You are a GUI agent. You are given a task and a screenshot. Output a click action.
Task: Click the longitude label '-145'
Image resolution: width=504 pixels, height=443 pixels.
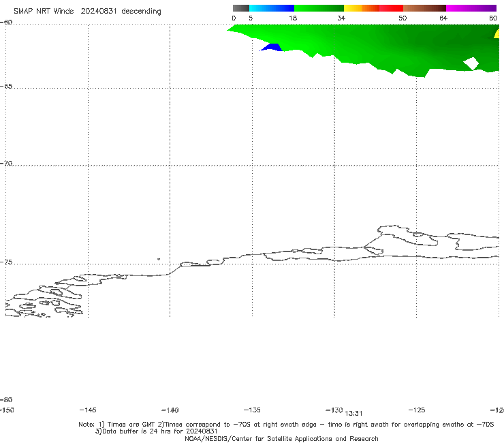click(x=88, y=410)
